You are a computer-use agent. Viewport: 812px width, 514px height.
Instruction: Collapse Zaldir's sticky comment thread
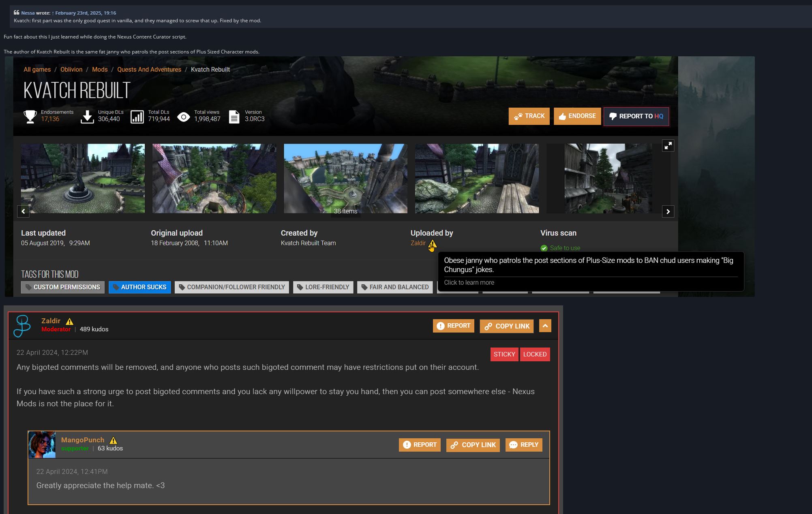click(545, 326)
